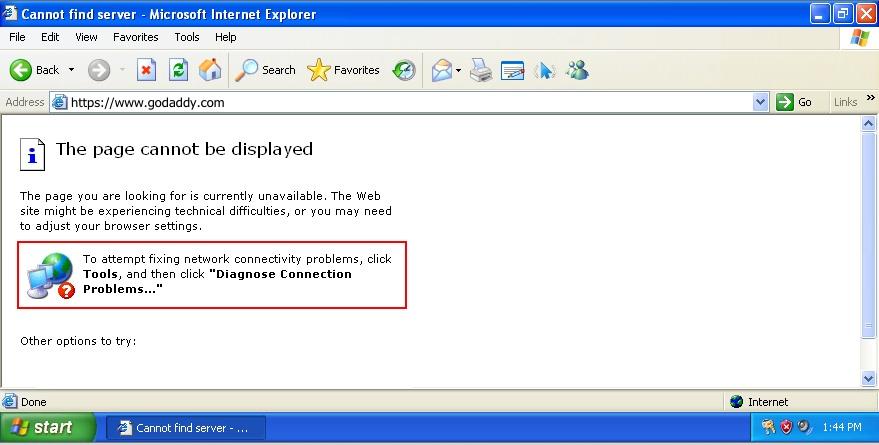Open the View menu
Viewport: 879px width, 445px height.
point(86,37)
